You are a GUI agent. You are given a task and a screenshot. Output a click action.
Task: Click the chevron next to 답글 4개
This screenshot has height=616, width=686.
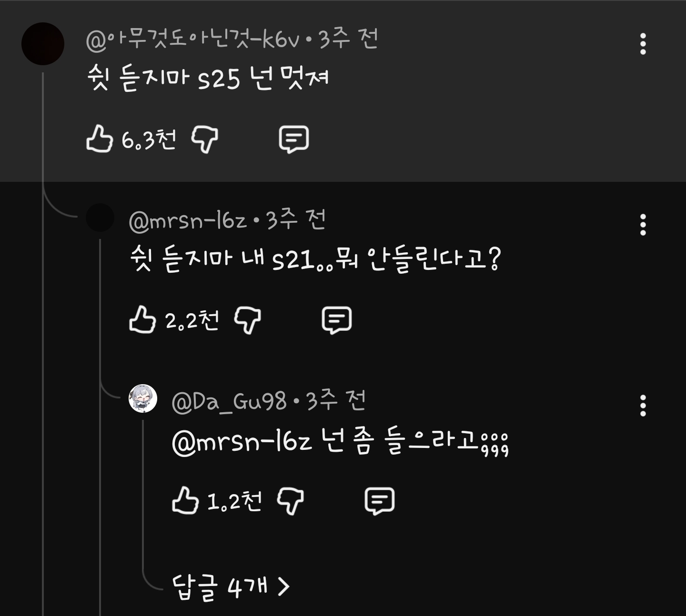tap(283, 587)
